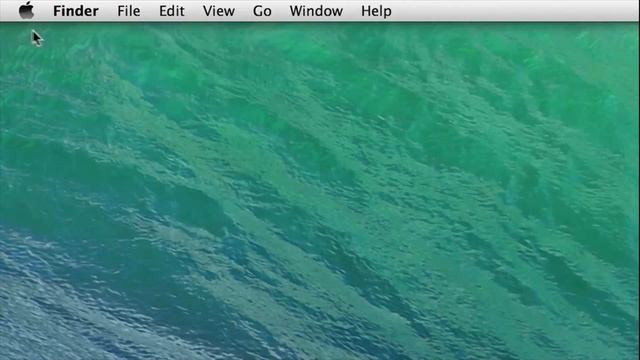Screen dimensions: 640x360
Task: Open the Window menu
Action: coord(316,11)
